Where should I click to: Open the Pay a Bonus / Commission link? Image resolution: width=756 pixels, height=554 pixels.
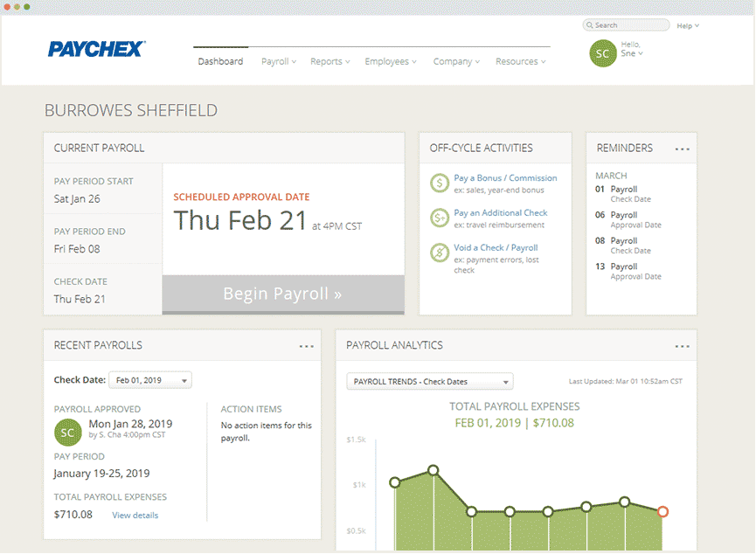point(505,178)
